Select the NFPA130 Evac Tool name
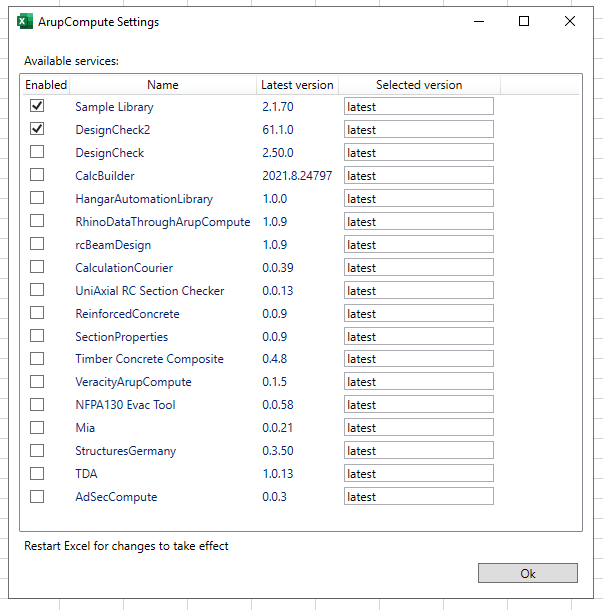The width and height of the screenshot is (603, 610). pos(125,405)
